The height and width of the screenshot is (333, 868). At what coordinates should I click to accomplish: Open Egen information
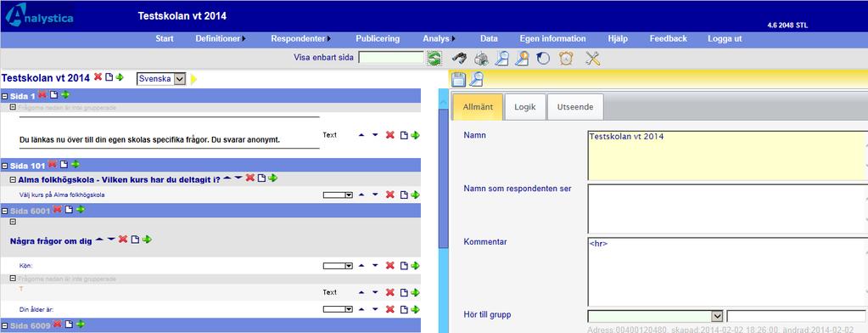pos(552,39)
